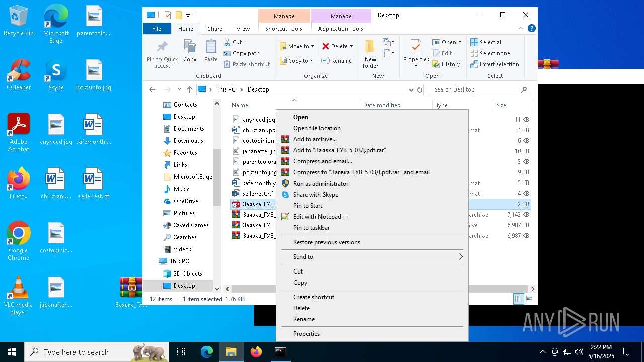Switch to the Share tab

215,29
